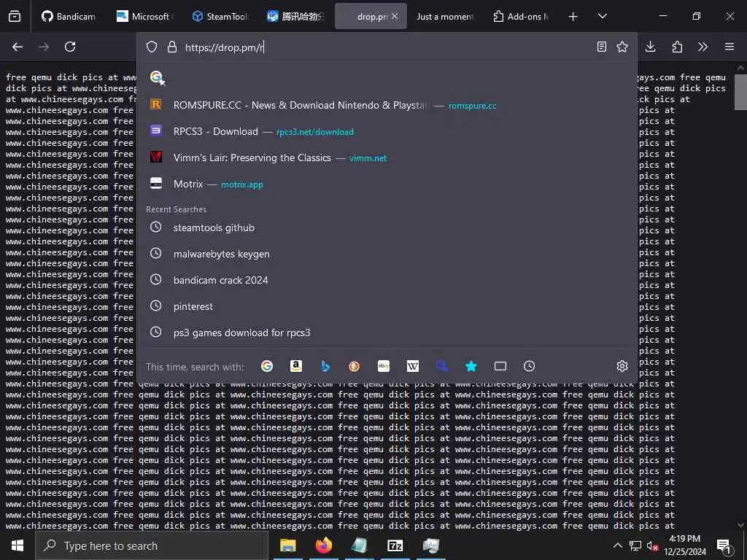Open File Explorer from taskbar

[x=287, y=545]
